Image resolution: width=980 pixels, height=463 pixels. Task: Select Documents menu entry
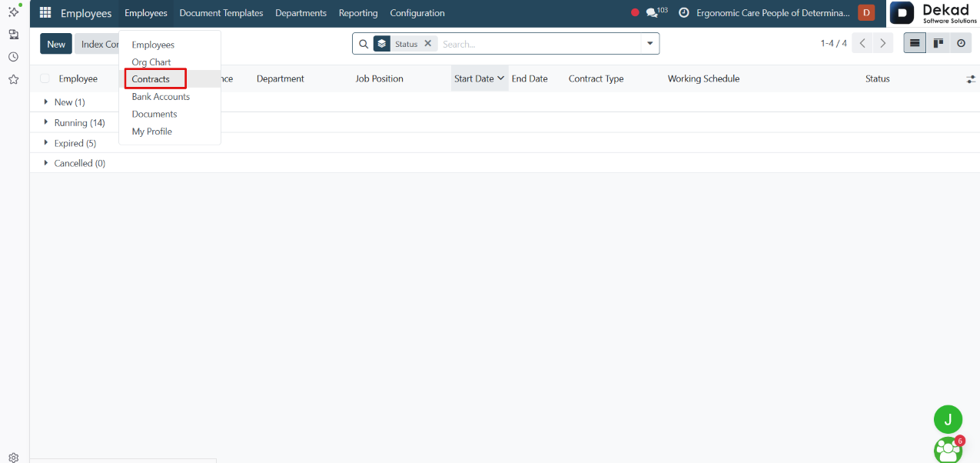154,114
